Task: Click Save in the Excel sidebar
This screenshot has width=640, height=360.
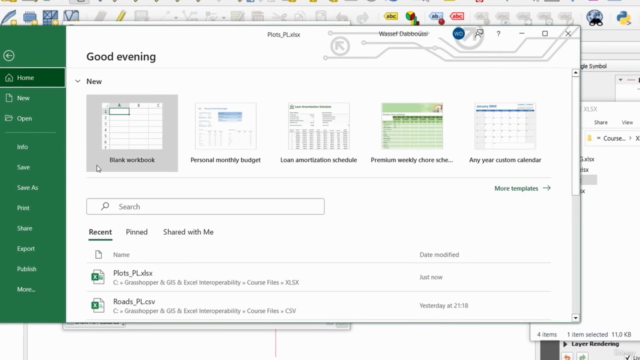Action: (x=23, y=167)
